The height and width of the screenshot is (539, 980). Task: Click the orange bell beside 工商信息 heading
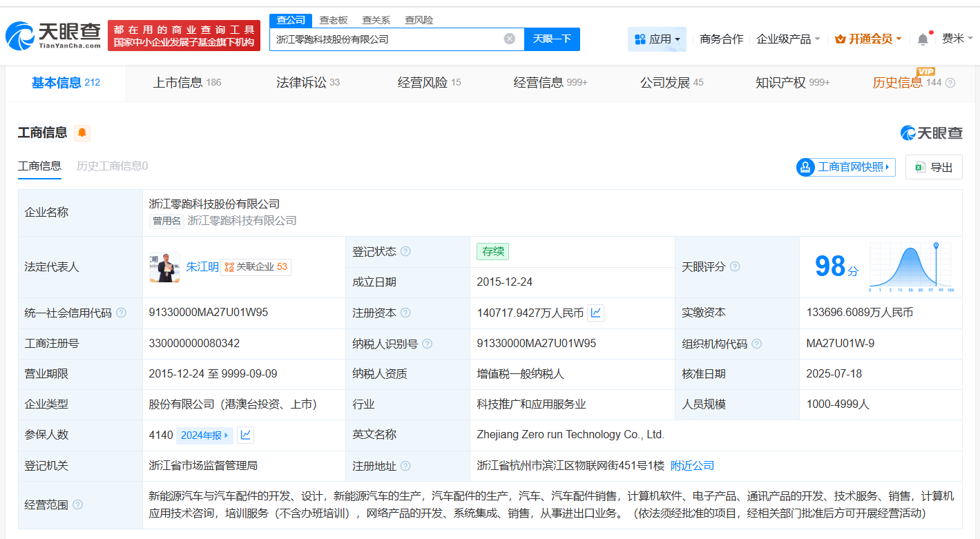(82, 133)
